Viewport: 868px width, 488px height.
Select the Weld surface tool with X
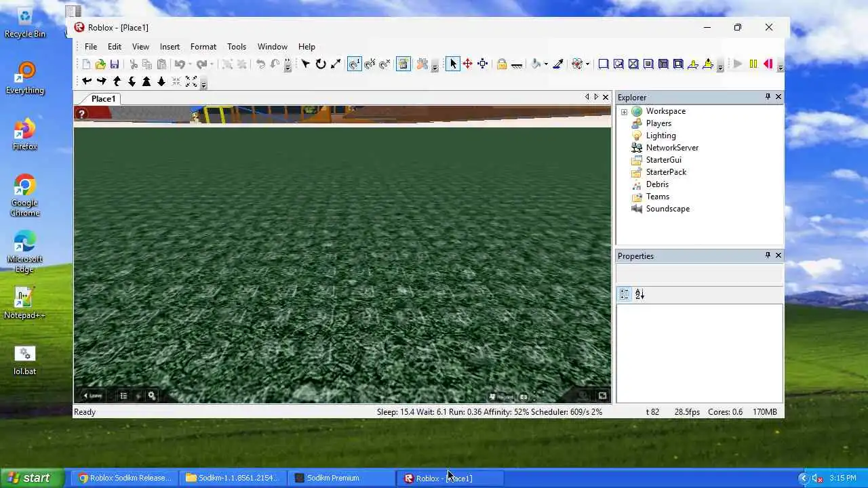click(x=633, y=64)
